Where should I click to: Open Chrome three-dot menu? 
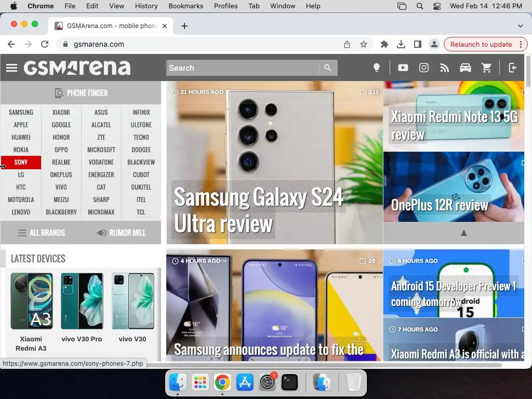pyautogui.click(x=521, y=45)
